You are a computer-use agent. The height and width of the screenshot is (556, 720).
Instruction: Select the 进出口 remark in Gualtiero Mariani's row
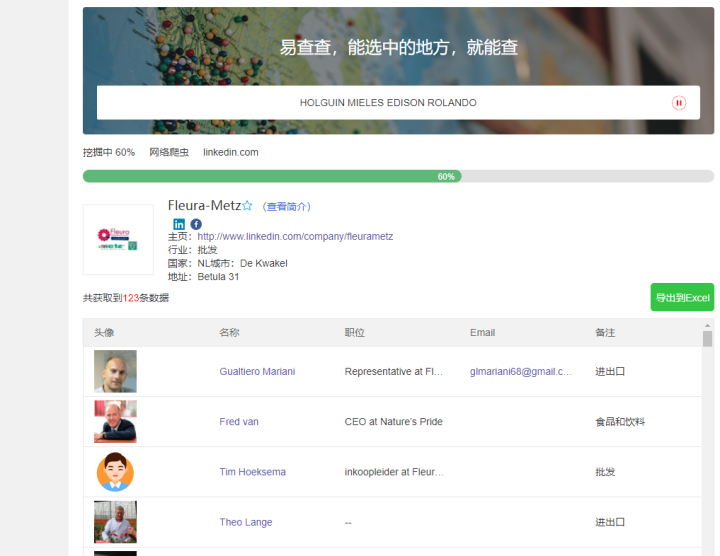[x=610, y=371]
